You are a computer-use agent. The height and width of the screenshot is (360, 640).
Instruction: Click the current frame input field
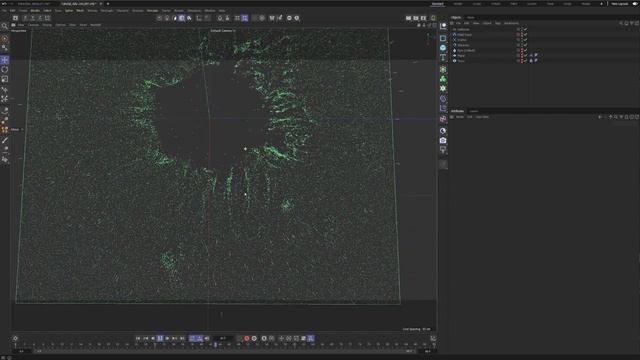click(x=223, y=338)
